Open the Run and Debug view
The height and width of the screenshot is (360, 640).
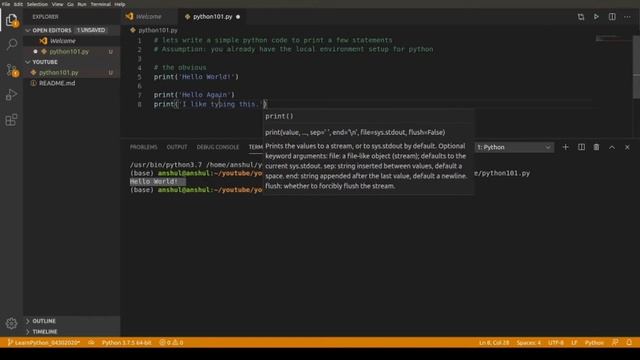[x=11, y=95]
